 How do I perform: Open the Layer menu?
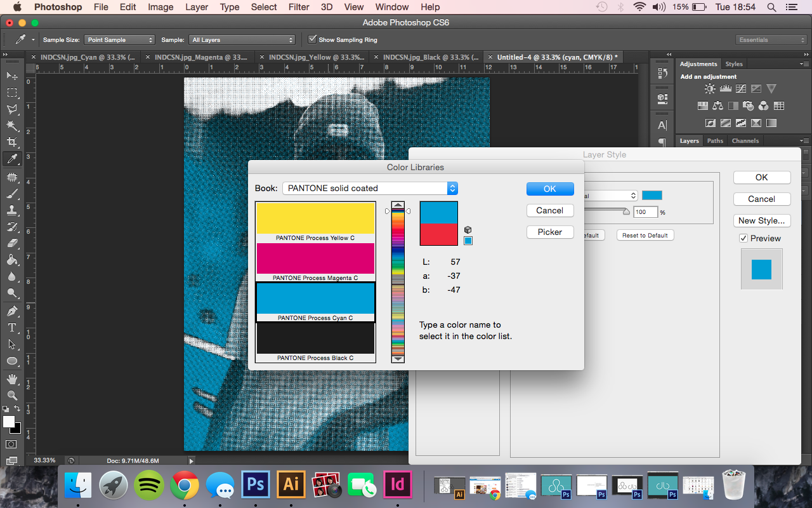(x=197, y=7)
